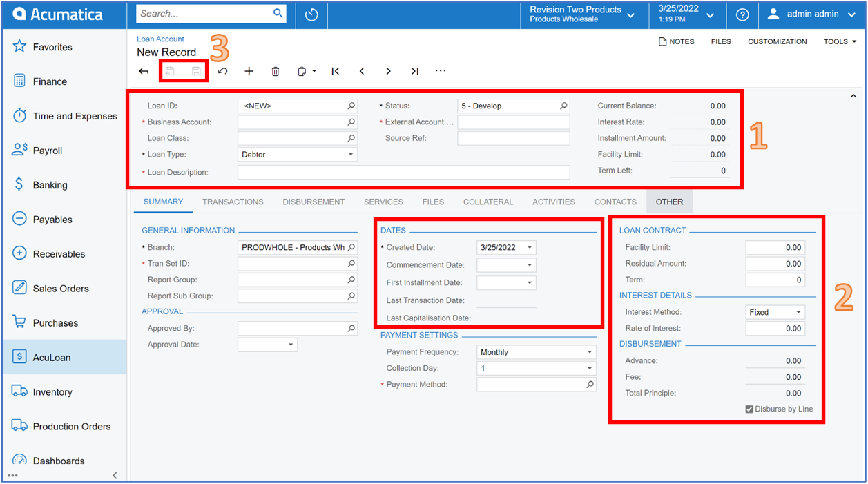Go to the previous record

coord(362,71)
